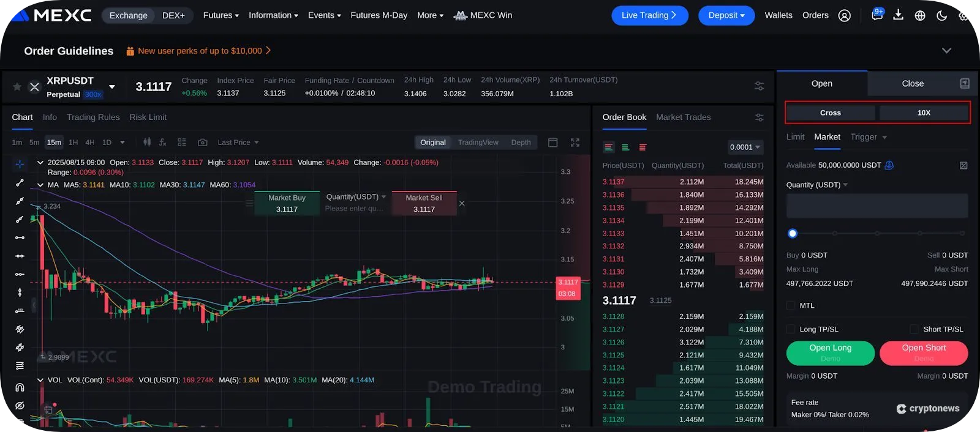Expand the 0.0001 price precision dropdown
The image size is (980, 432).
click(x=745, y=147)
